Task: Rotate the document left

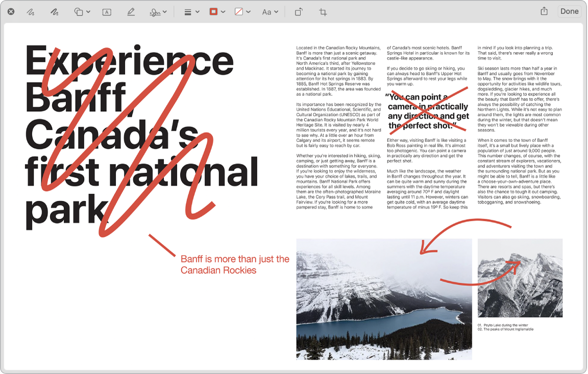Action: point(298,11)
